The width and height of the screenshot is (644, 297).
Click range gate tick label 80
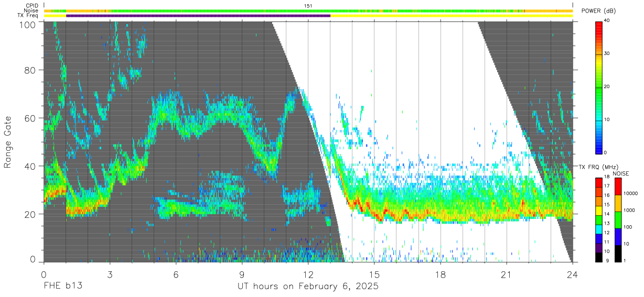point(30,70)
